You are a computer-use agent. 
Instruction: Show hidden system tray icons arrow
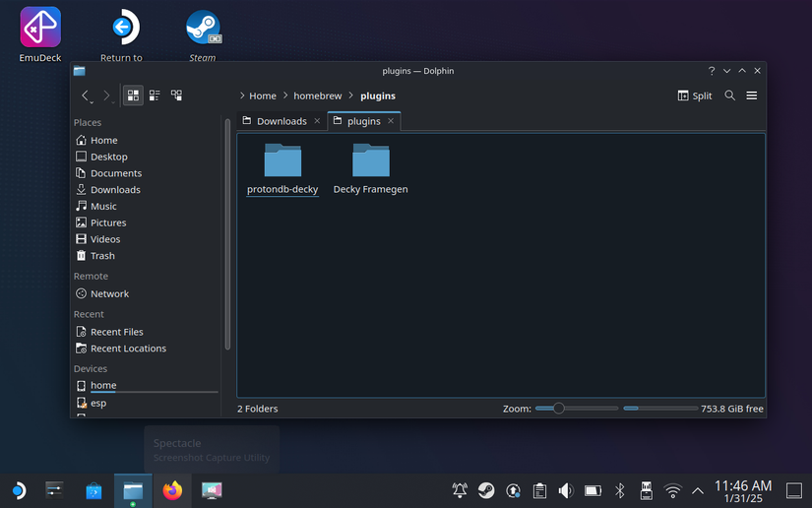click(698, 490)
